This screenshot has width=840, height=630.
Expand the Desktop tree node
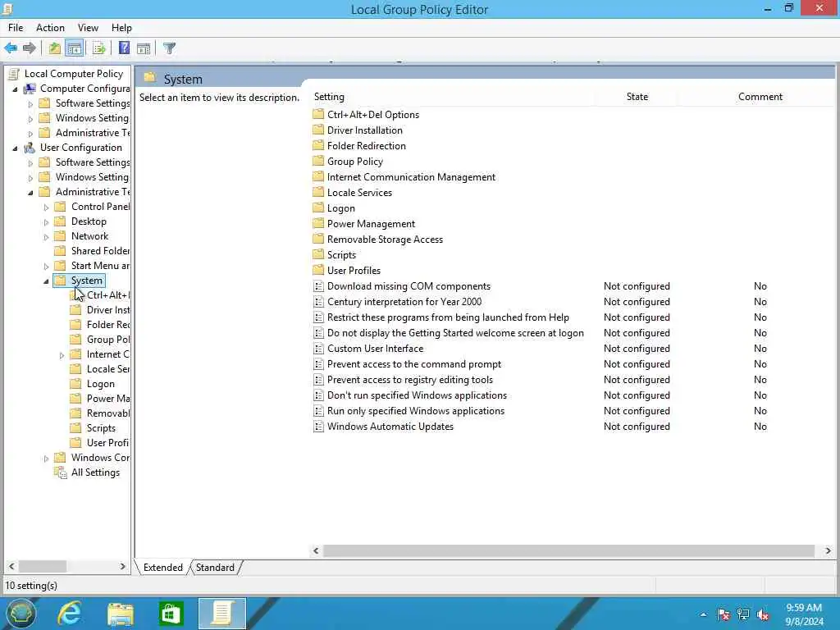click(x=46, y=221)
